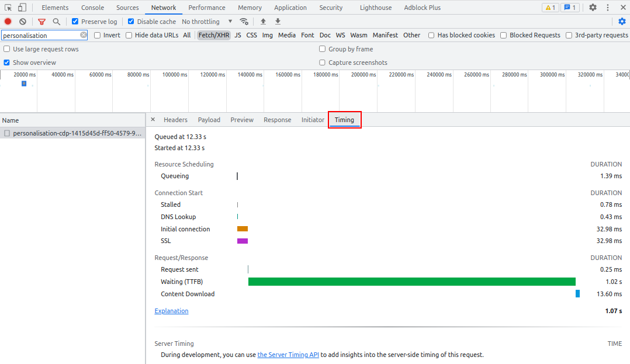
Task: Click the Name column header
Action: click(x=72, y=120)
